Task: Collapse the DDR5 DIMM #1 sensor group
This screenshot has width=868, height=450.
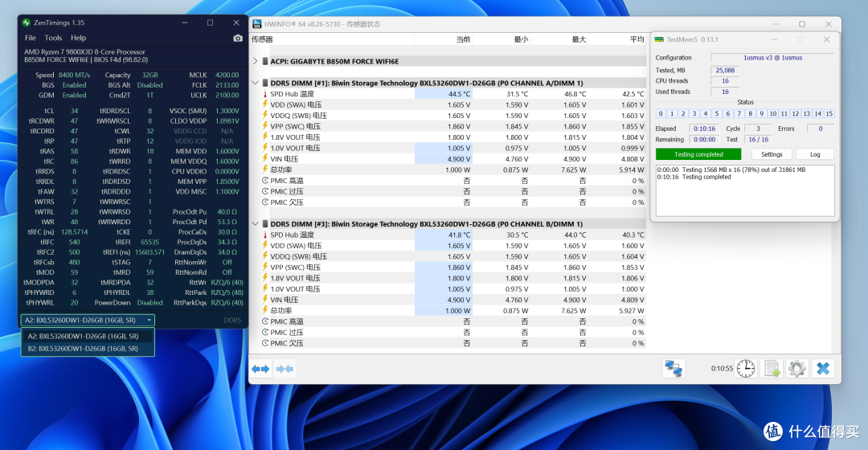Action: click(x=256, y=83)
